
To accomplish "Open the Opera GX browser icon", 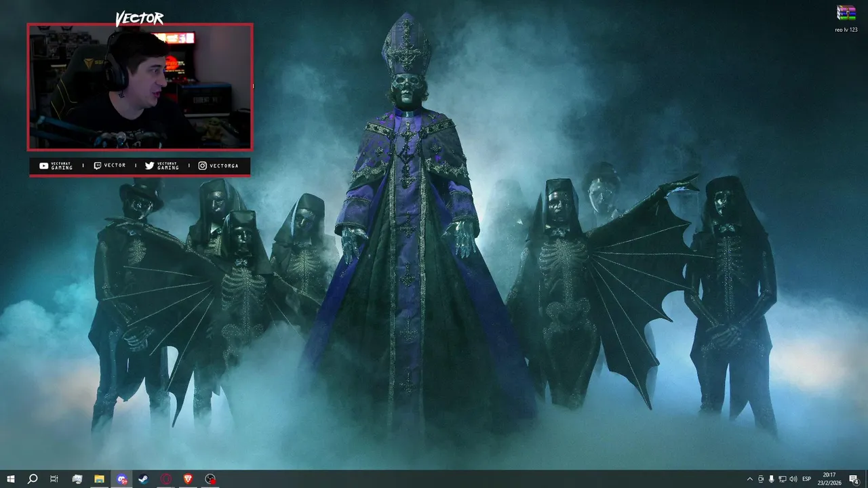I will (x=166, y=479).
